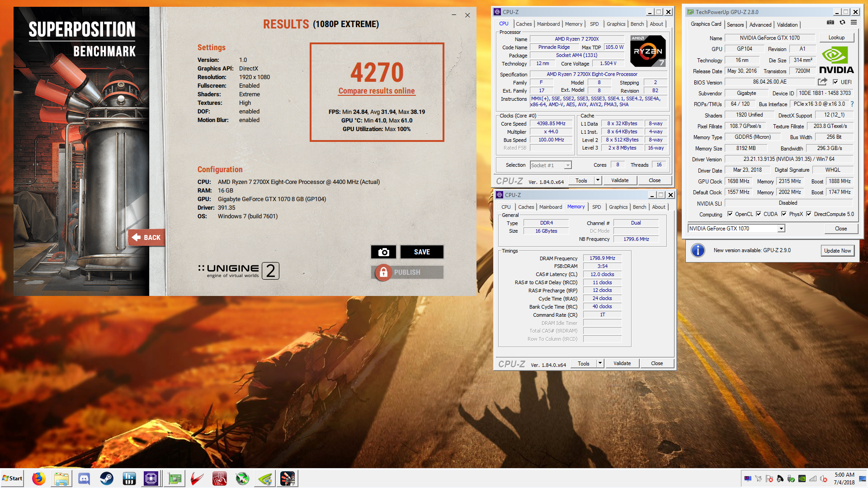Open SPD tab in lower CPU-Z window

[597, 207]
